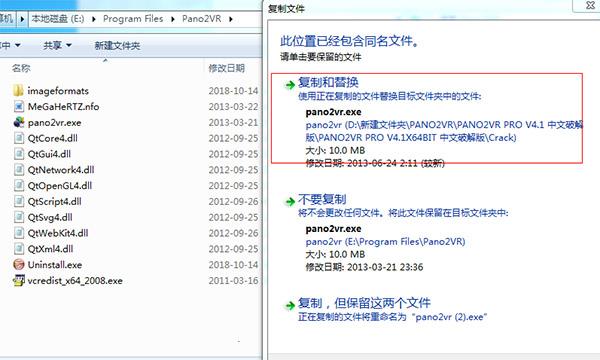
Task: Select file name MeGaHeRTZ.nfo
Action: 64,106
